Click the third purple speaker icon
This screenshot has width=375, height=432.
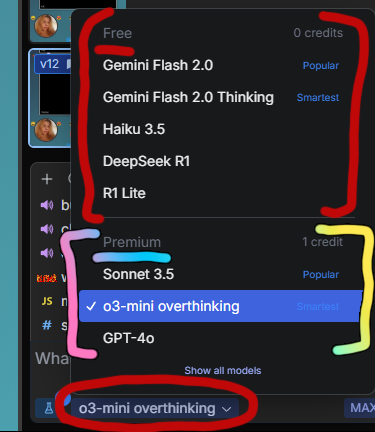coord(47,253)
